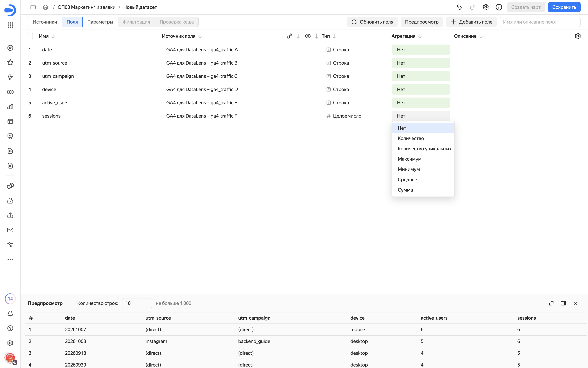588x368 pixels.
Task: Close the preview panel
Action: (x=575, y=303)
